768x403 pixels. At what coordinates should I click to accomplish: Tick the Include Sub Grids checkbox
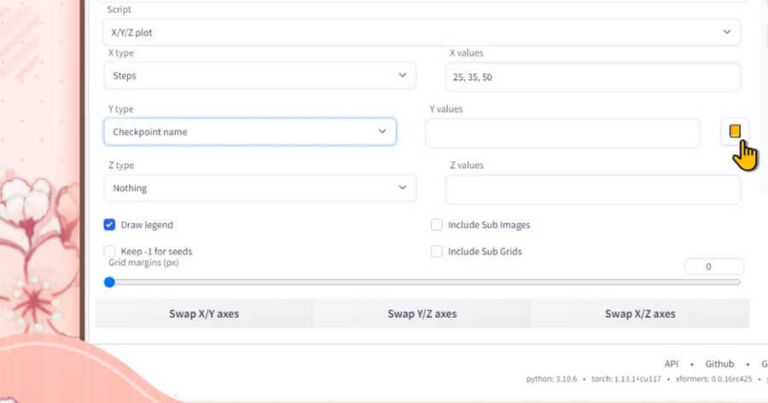[437, 251]
